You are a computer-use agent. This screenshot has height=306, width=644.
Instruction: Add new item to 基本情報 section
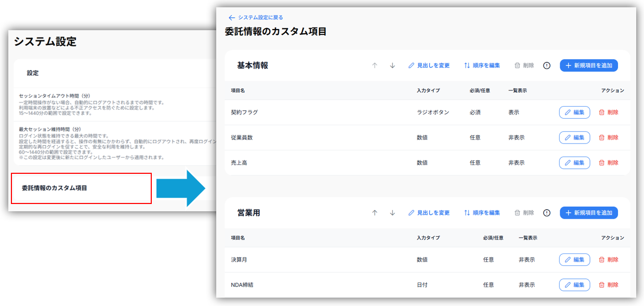click(x=588, y=66)
